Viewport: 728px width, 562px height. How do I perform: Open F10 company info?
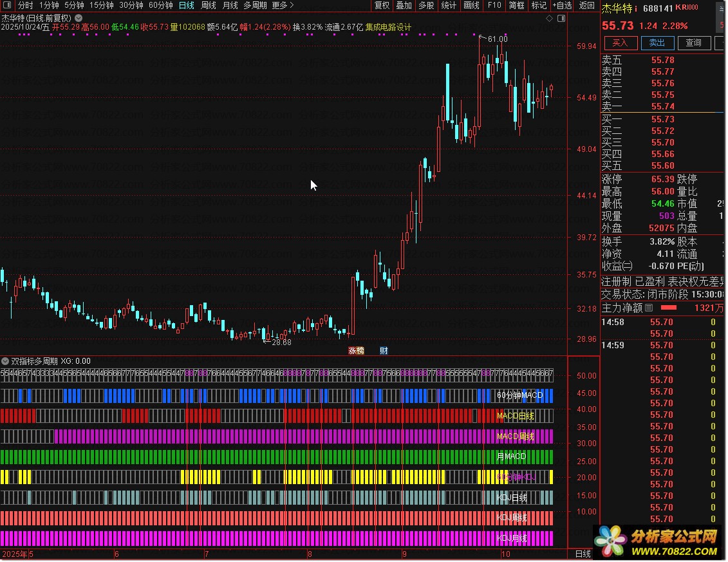point(494,5)
